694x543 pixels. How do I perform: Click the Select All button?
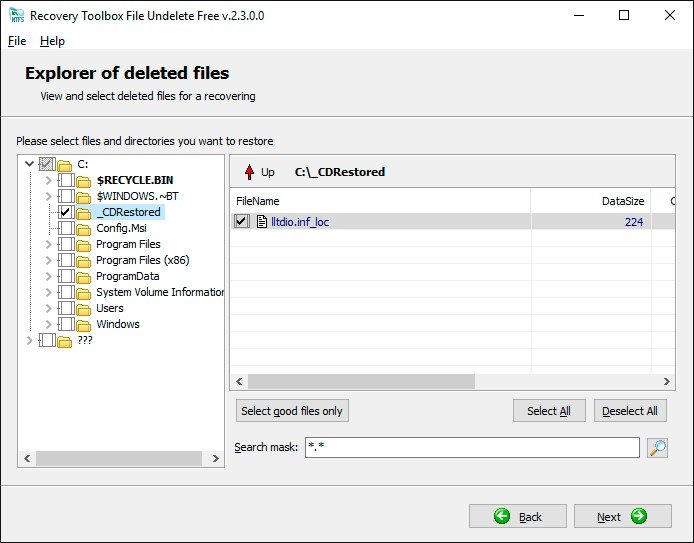tap(549, 411)
